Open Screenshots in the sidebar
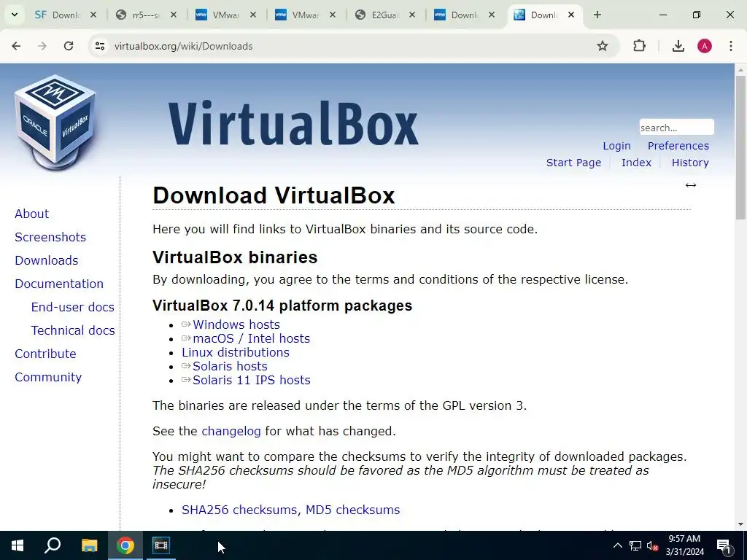747x560 pixels. click(50, 237)
